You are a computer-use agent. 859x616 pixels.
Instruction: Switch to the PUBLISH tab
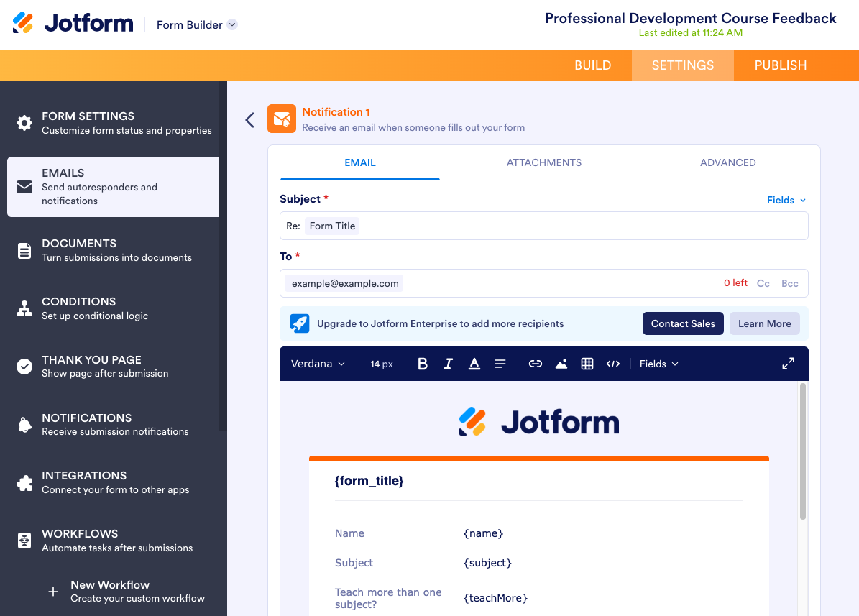pyautogui.click(x=780, y=65)
